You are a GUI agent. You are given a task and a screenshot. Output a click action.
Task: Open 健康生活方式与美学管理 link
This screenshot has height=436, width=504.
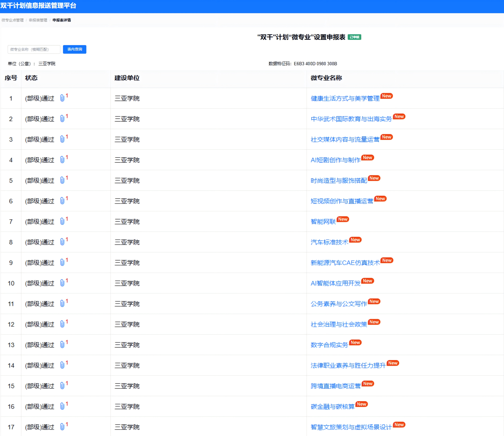point(345,98)
